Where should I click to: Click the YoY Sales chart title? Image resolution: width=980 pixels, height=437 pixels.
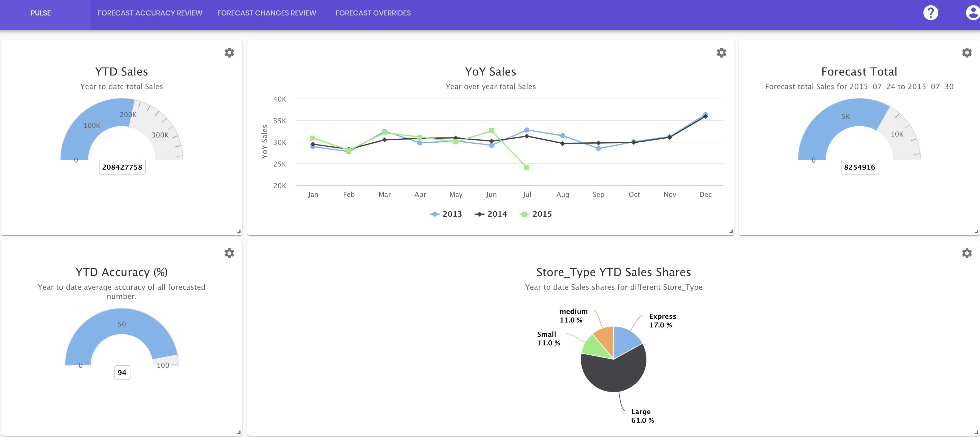tap(490, 71)
